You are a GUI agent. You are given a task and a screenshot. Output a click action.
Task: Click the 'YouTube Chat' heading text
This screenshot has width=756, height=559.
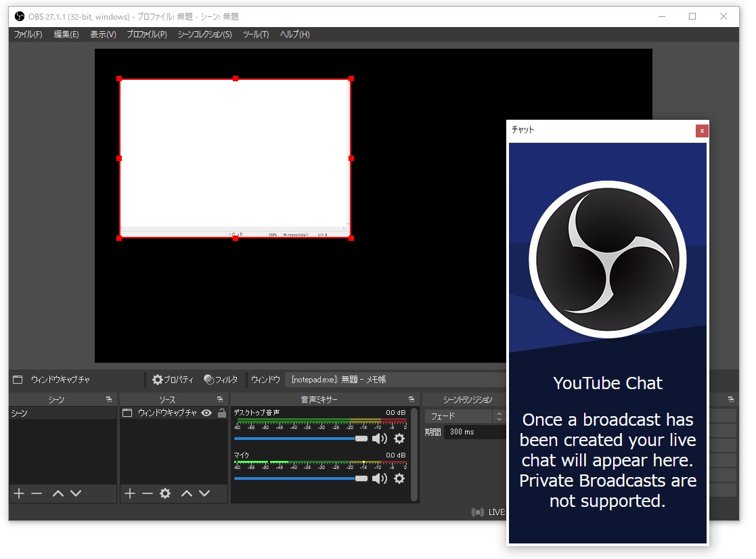[x=608, y=384]
